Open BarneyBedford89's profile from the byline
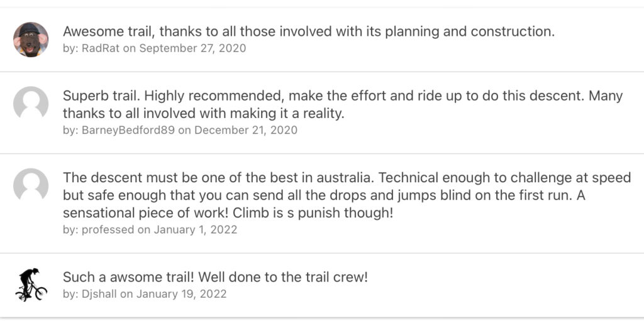The height and width of the screenshot is (321, 644). pyautogui.click(x=128, y=130)
